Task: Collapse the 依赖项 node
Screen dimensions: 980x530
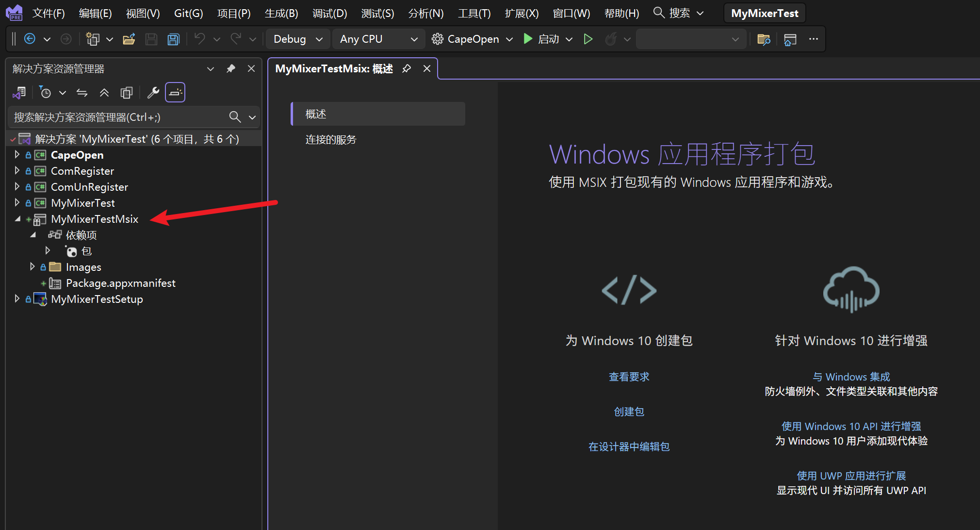Action: tap(33, 235)
